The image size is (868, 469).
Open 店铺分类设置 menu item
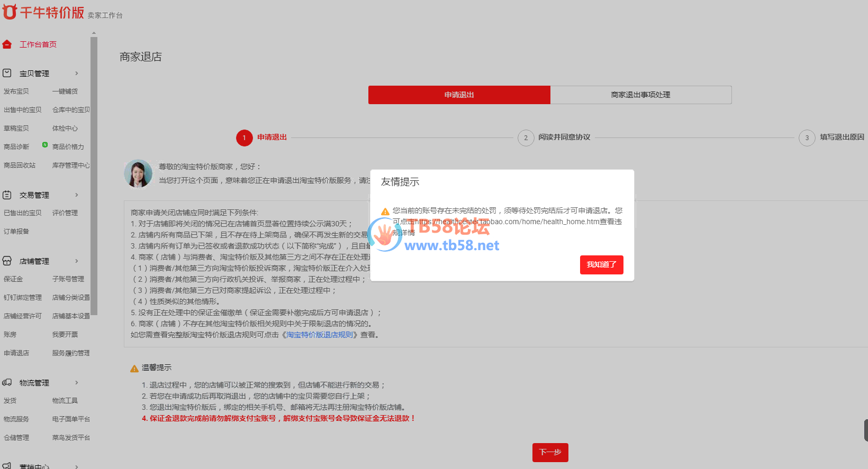tap(71, 298)
